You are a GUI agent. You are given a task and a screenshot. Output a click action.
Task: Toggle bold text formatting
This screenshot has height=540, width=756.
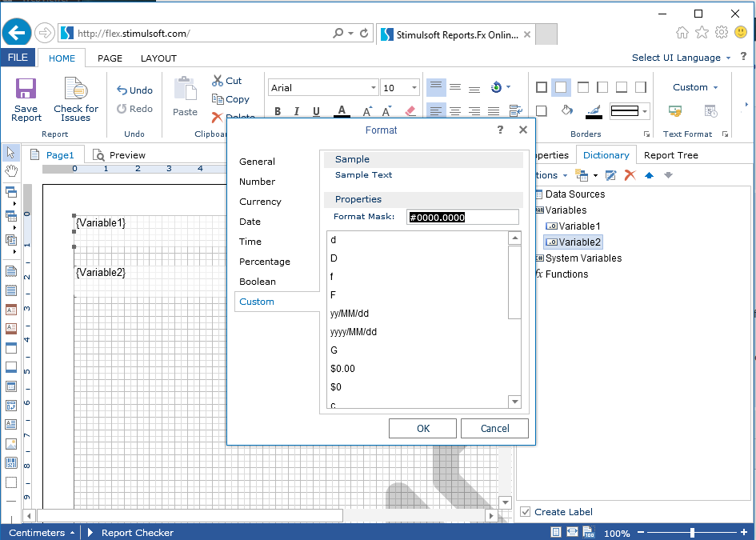pos(278,112)
